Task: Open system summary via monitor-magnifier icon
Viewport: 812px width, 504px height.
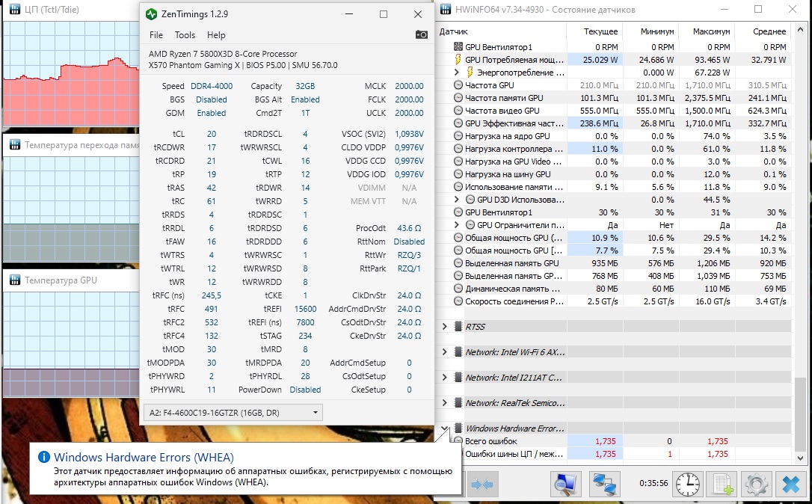Action: click(x=565, y=485)
